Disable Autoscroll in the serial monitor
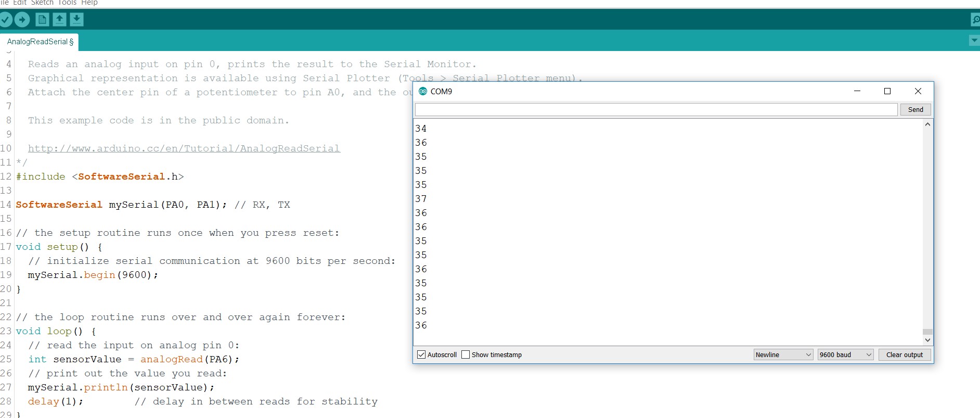The image size is (980, 418). [421, 354]
